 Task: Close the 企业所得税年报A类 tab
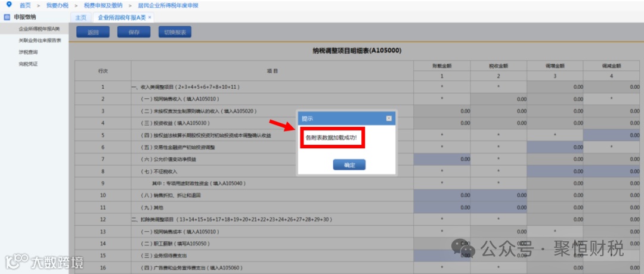tap(150, 17)
